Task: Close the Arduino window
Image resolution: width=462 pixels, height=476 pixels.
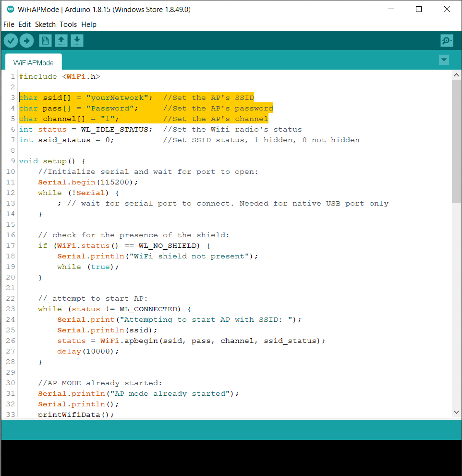Action: (x=447, y=10)
